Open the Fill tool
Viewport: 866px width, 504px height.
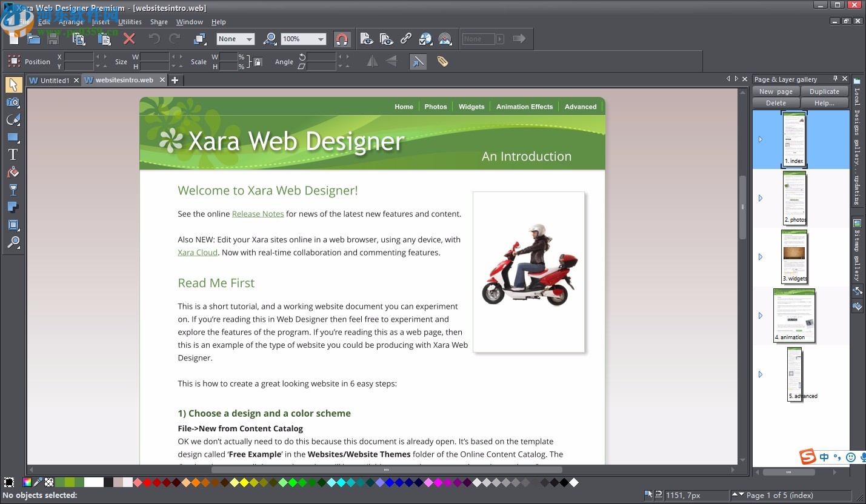(x=13, y=171)
